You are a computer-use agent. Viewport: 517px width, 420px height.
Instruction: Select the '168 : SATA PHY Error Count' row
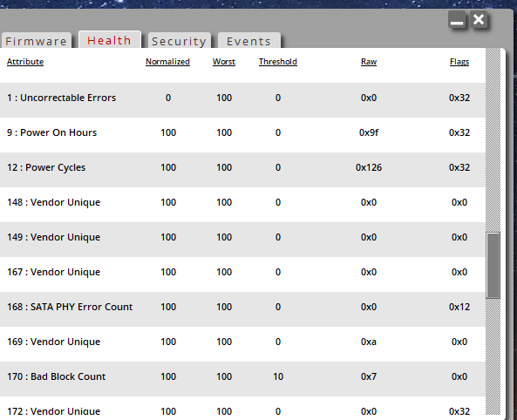[242, 309]
